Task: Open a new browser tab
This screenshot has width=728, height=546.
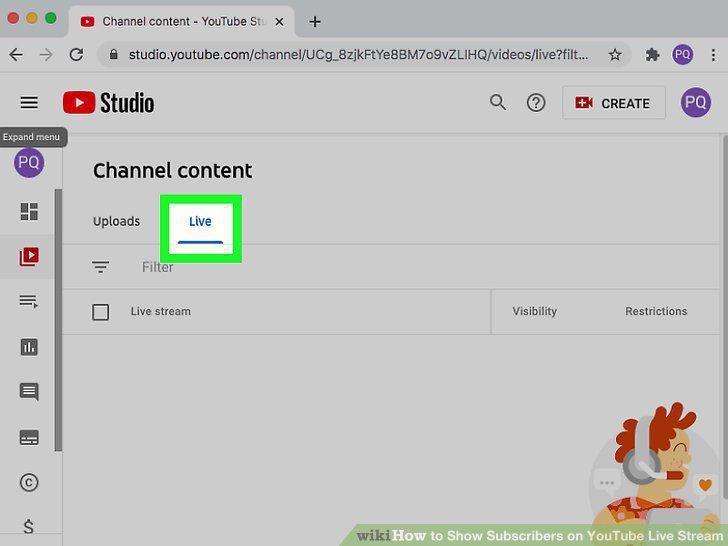Action: tap(315, 22)
